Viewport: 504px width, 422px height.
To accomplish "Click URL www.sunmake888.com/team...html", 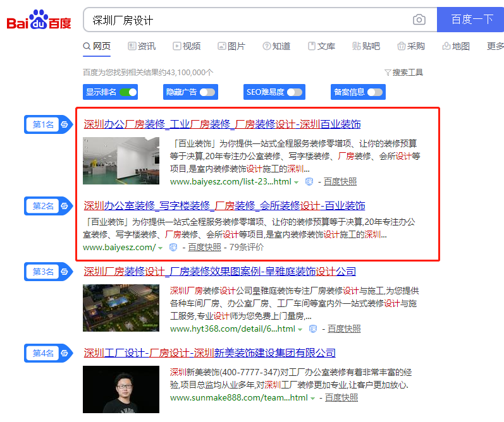I will point(239,397).
